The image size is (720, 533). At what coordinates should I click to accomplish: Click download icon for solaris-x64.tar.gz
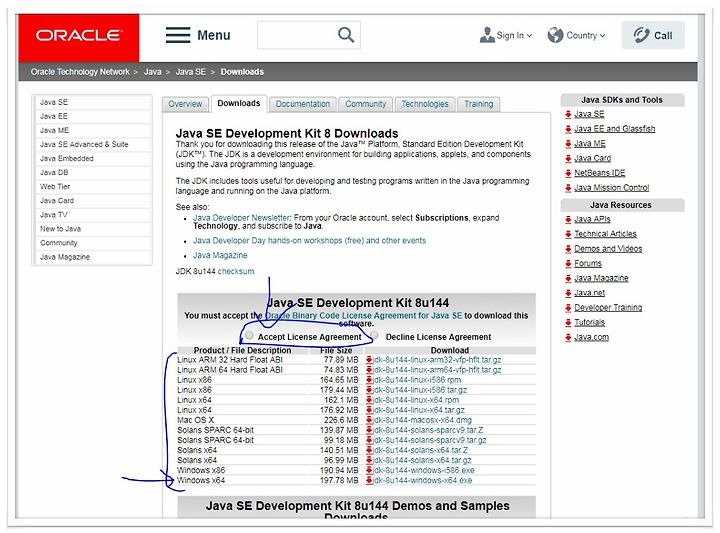point(369,460)
